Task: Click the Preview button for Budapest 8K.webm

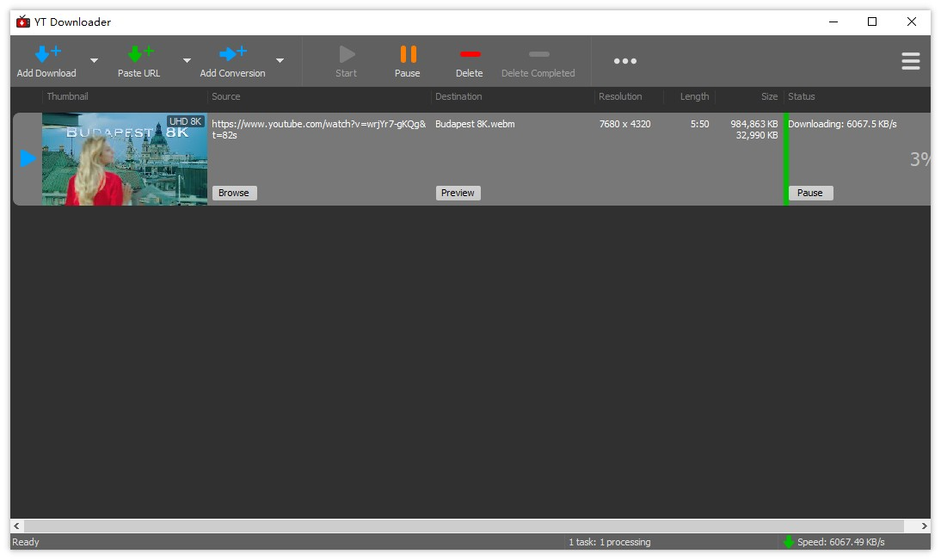Action: [x=458, y=193]
